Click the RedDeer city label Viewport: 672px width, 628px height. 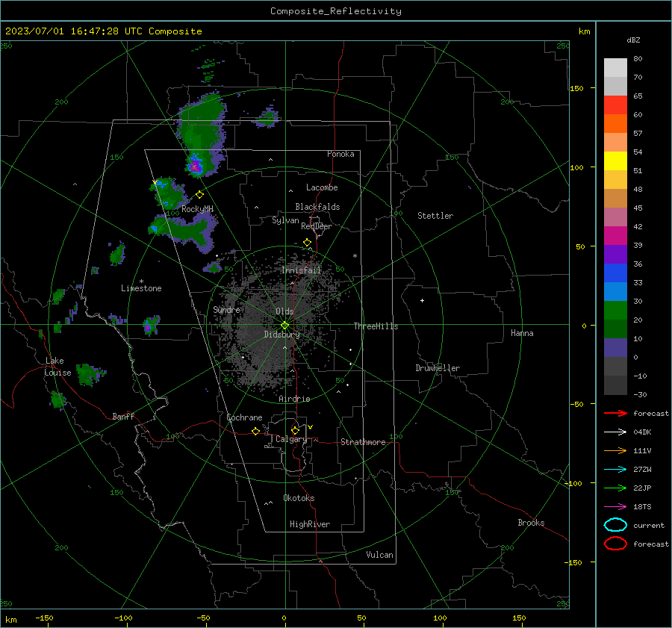(x=317, y=226)
